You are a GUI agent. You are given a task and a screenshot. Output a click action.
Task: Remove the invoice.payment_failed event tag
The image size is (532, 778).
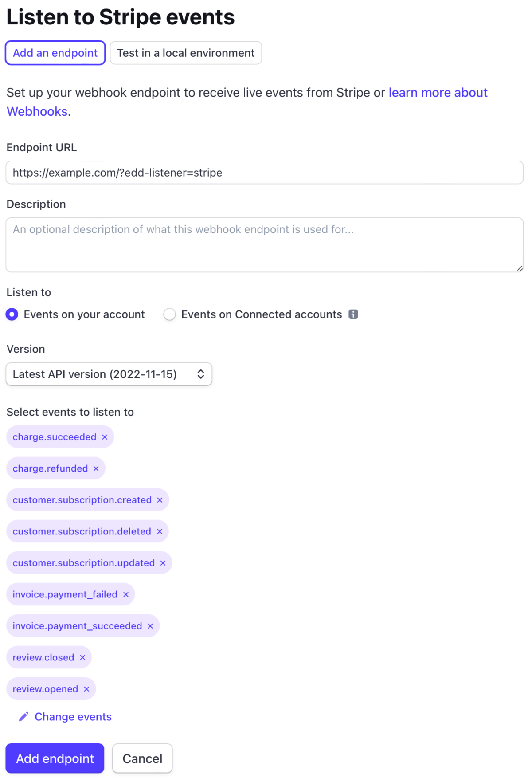coord(125,594)
